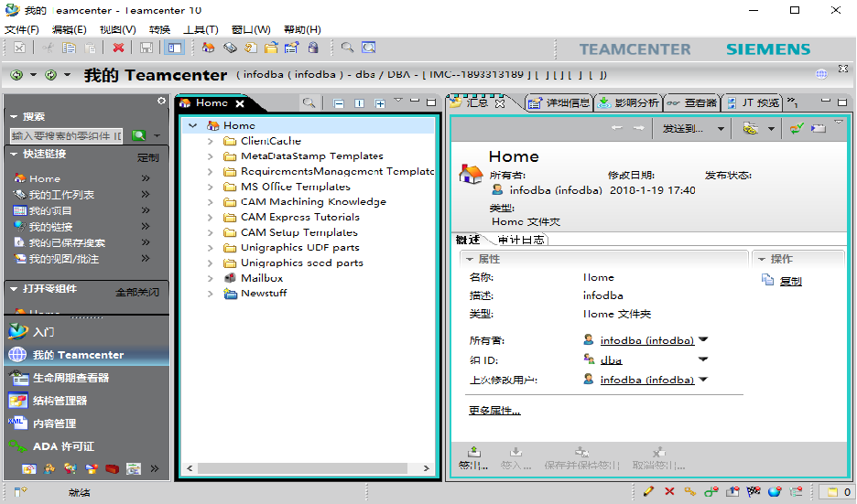This screenshot has height=504, width=857.
Task: Switch to the JT 预览 tab
Action: (x=753, y=102)
